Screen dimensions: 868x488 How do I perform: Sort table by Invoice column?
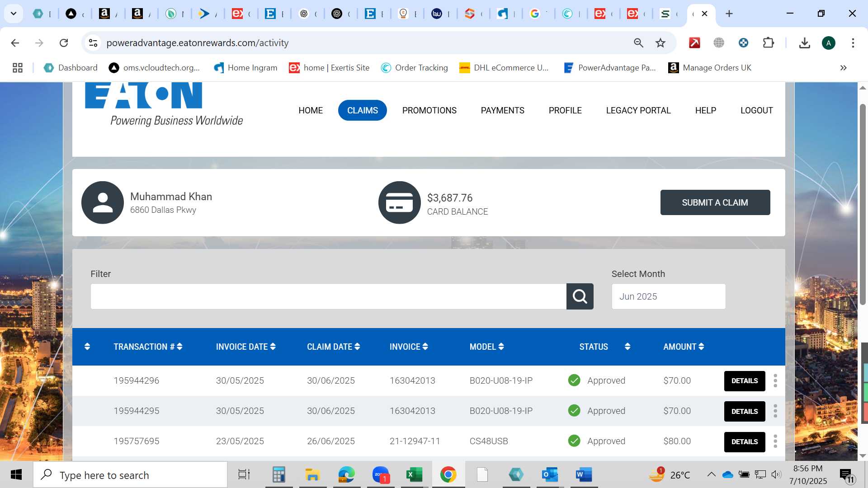click(409, 347)
